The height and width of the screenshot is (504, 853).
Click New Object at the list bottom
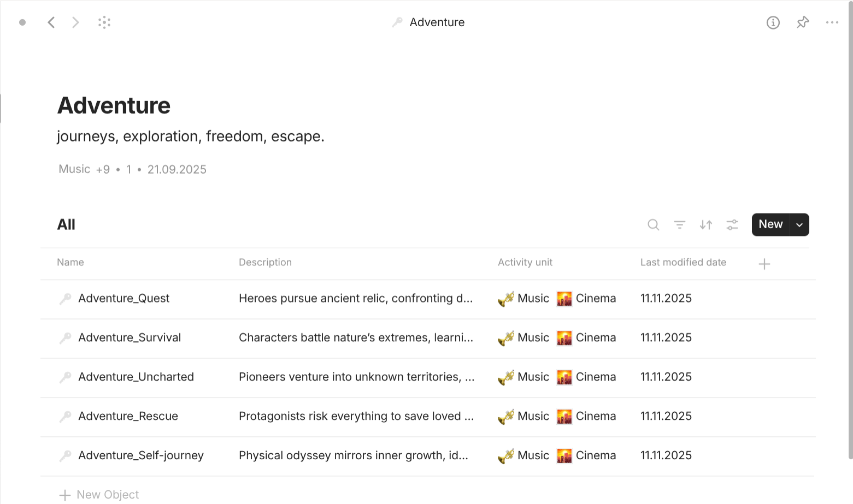[x=107, y=494]
